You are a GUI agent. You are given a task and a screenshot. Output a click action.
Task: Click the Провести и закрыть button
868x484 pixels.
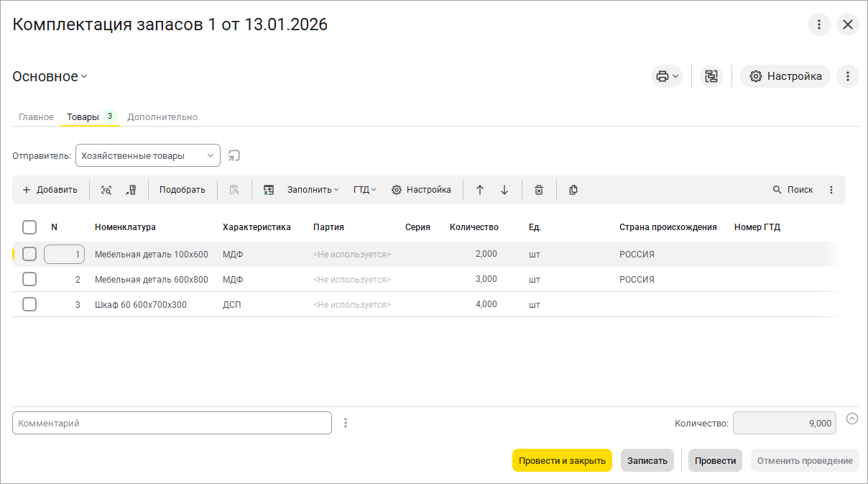562,460
